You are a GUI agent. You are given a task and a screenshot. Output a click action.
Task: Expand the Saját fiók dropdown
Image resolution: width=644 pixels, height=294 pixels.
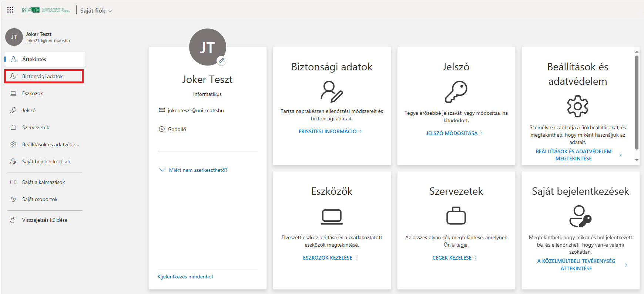click(96, 11)
